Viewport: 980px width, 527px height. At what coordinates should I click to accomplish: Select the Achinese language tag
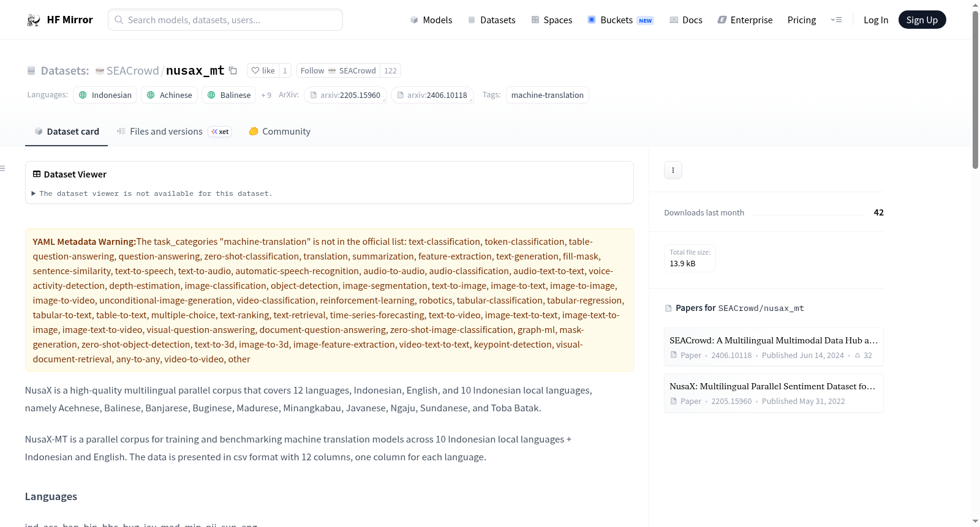coord(169,95)
